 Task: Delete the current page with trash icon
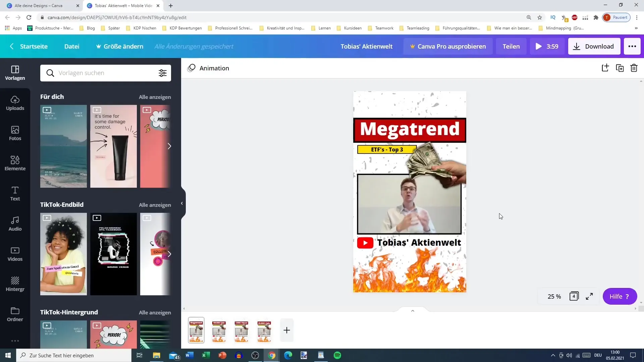tap(634, 68)
